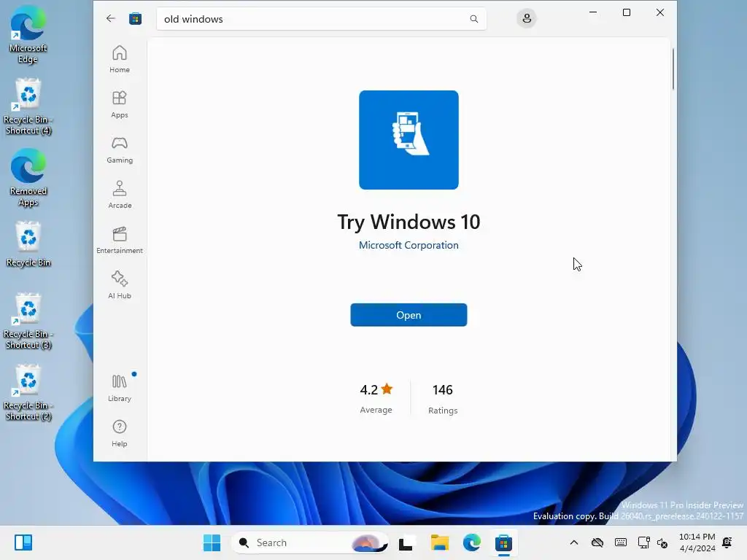
Task: Open File Explorer from the taskbar
Action: point(440,542)
